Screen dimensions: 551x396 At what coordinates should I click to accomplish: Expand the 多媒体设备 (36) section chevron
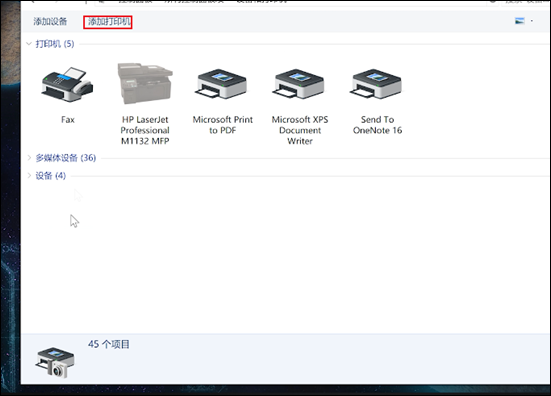29,158
